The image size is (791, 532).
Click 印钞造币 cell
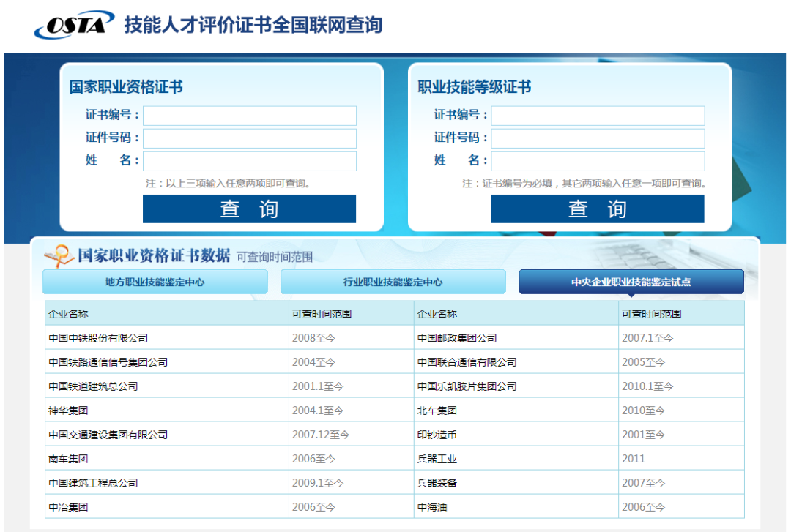(516, 435)
